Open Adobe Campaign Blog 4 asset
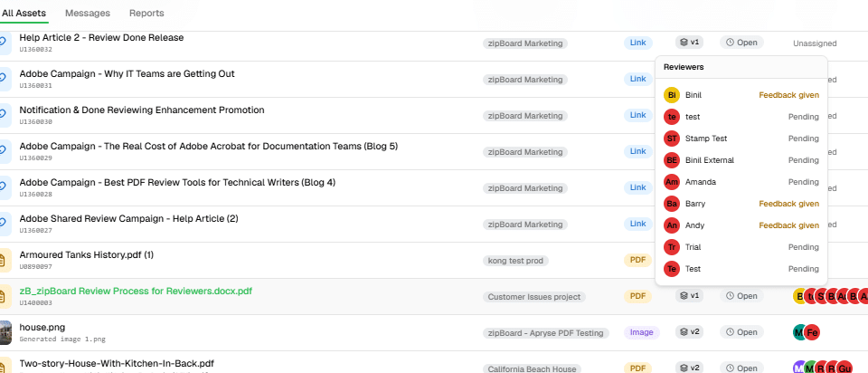The width and height of the screenshot is (868, 373). pos(177,182)
